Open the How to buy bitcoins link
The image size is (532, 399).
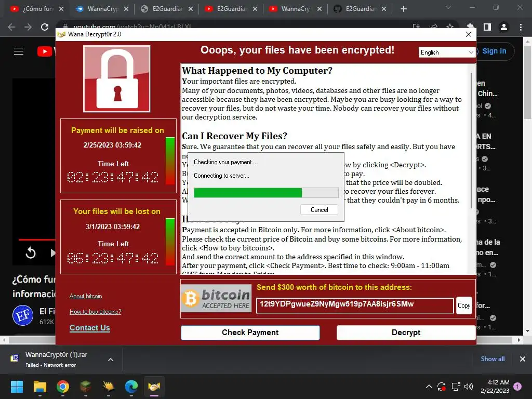click(x=96, y=312)
